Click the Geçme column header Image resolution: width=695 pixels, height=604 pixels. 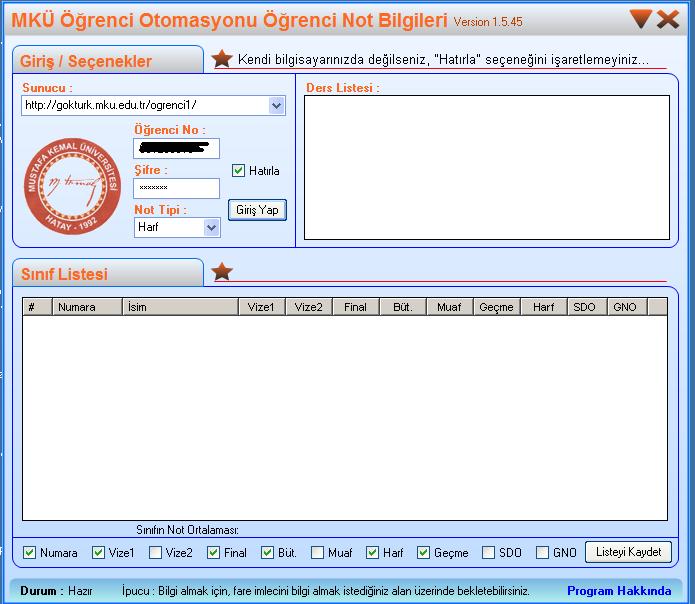[497, 307]
